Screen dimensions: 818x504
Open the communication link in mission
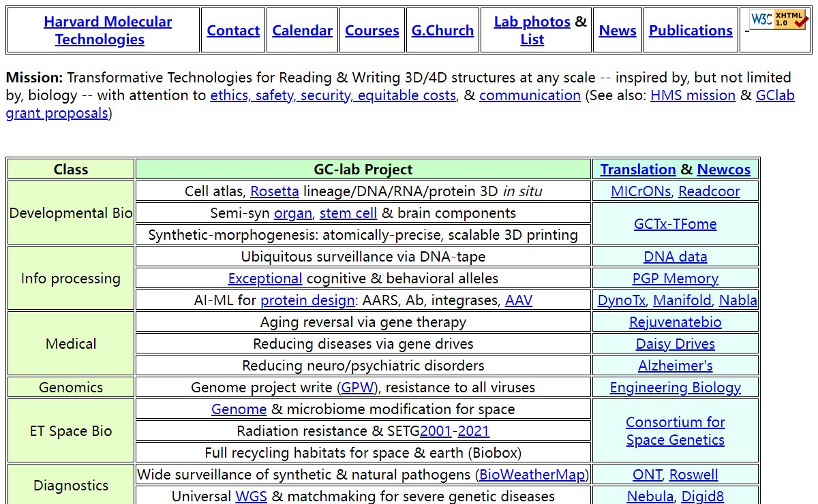(530, 95)
